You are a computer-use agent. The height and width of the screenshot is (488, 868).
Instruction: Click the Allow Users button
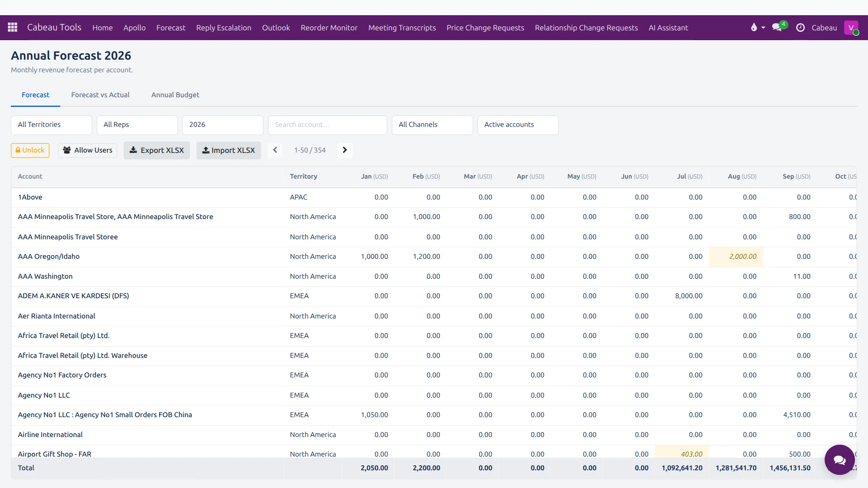pos(88,150)
